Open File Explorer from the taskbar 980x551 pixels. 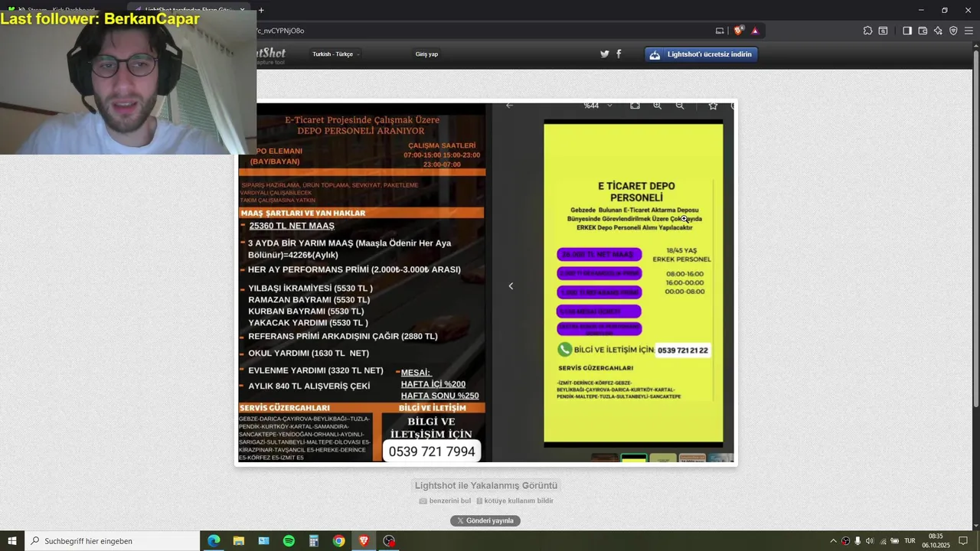pyautogui.click(x=238, y=540)
